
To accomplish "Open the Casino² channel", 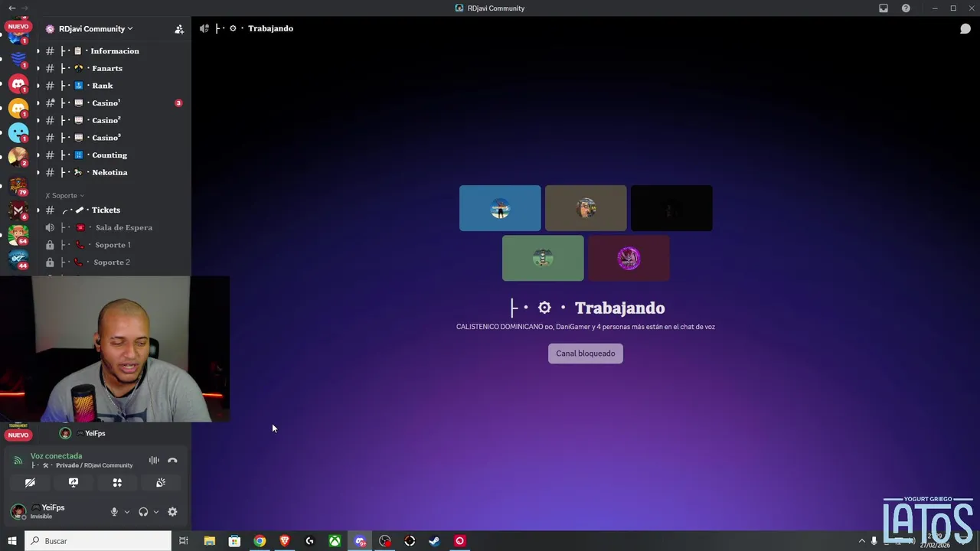I will point(113,120).
